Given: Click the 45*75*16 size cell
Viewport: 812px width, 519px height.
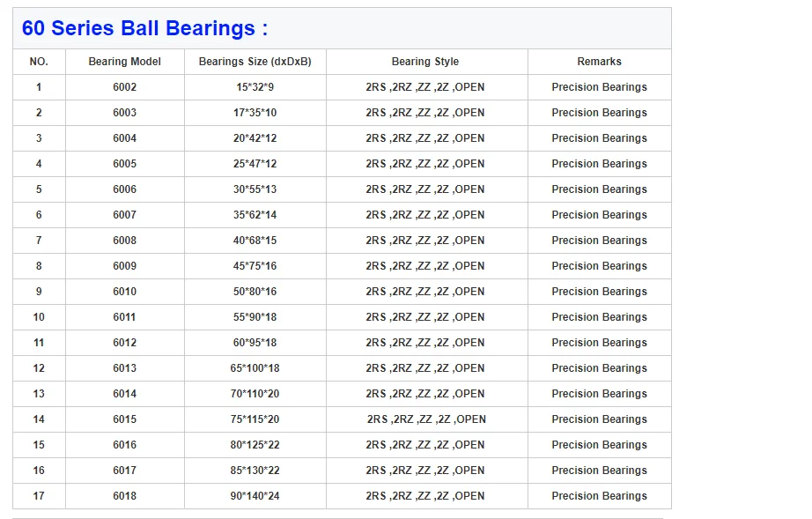Looking at the screenshot, I should point(255,266).
